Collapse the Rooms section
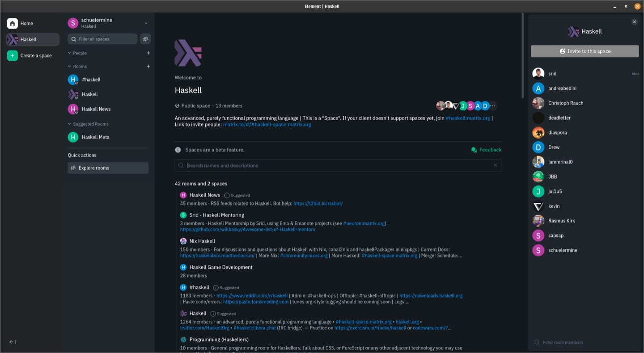644x353 pixels. pos(77,67)
